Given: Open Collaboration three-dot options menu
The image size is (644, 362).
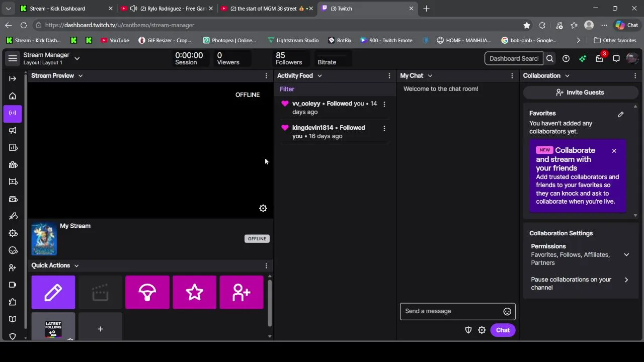Looking at the screenshot, I should (635, 76).
